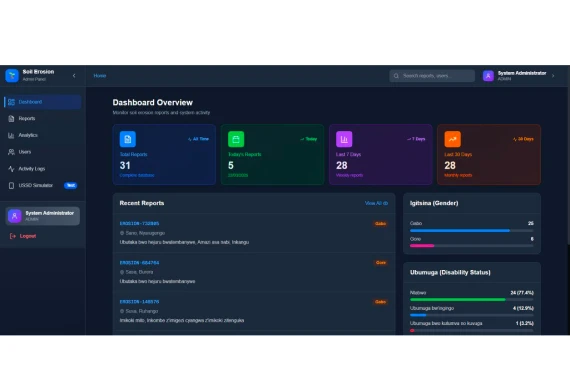
Task: Click the Ubumuga bw'ingingo blue progress bar
Action: coord(418,315)
